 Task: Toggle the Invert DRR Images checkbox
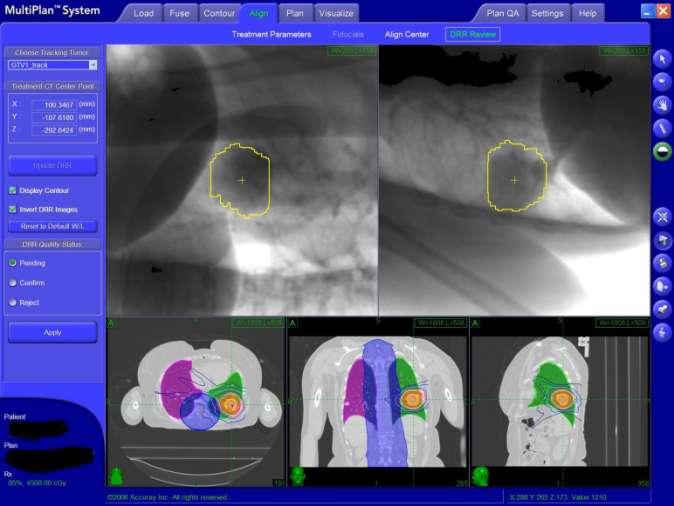click(13, 209)
